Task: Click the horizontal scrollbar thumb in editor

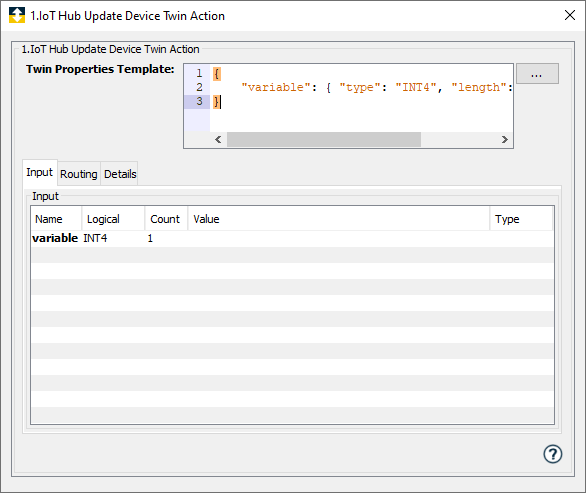Action: (324, 139)
